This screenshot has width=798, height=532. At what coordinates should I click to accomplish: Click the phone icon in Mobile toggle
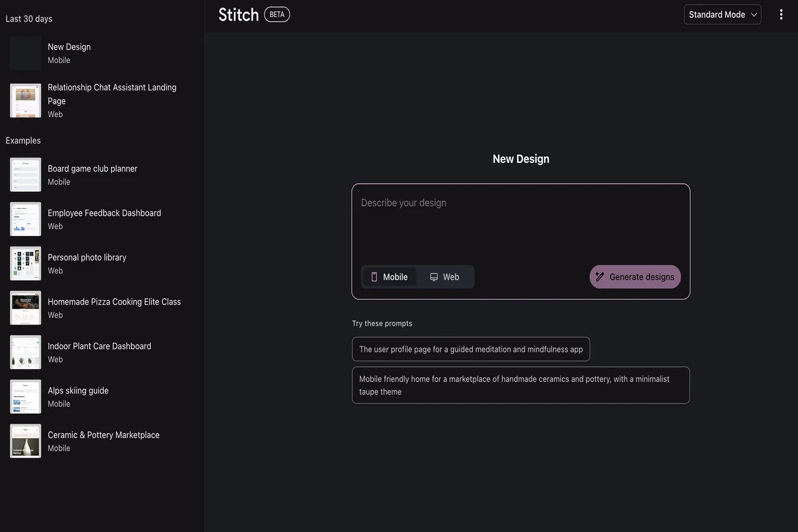(374, 277)
